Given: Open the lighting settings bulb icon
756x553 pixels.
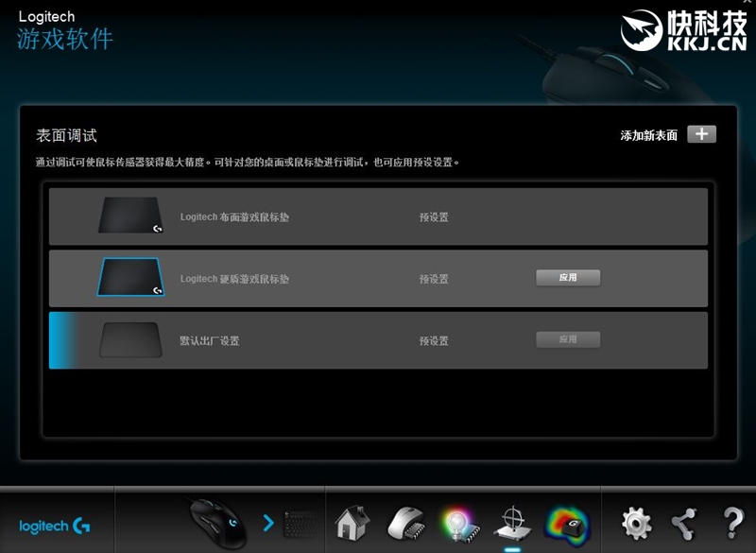Looking at the screenshot, I should click(458, 522).
